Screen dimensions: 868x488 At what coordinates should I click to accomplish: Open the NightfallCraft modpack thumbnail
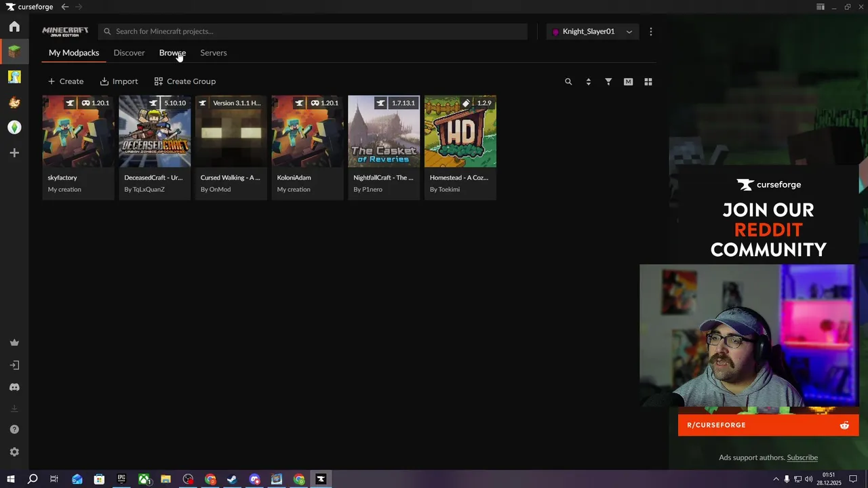(x=384, y=131)
